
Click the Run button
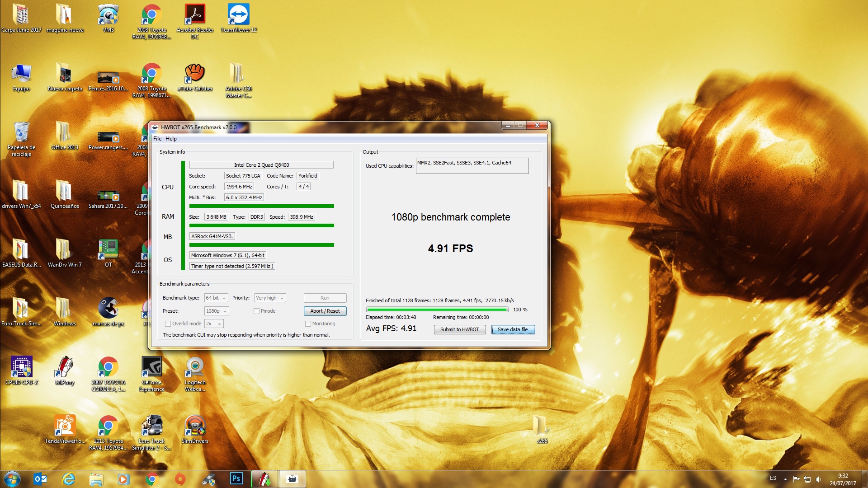325,298
